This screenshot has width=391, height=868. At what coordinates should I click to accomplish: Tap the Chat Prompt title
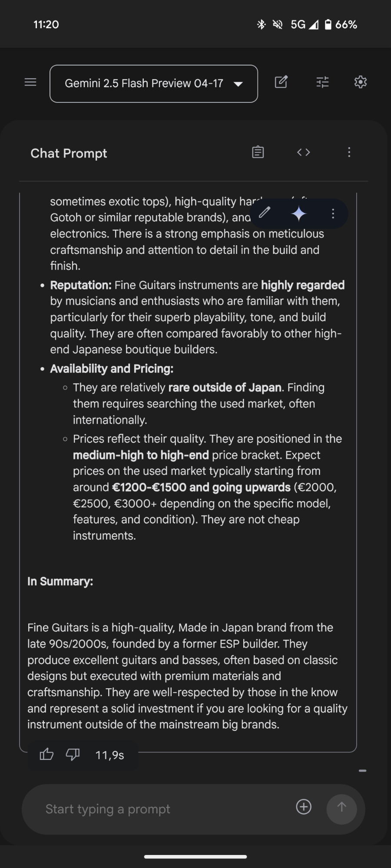point(69,153)
